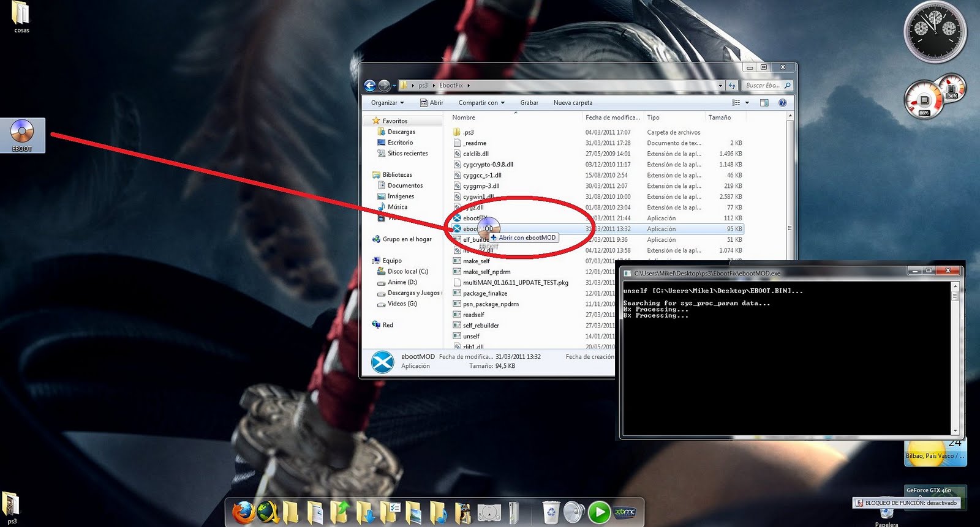The image size is (980, 527).
Task: Launch the PlayStation console icon in dock
Action: pyautogui.click(x=489, y=512)
